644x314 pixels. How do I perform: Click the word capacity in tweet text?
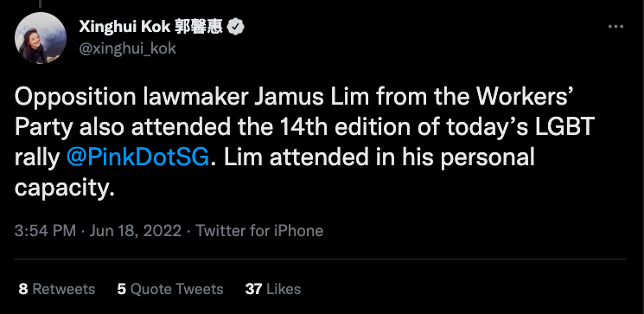coord(61,189)
